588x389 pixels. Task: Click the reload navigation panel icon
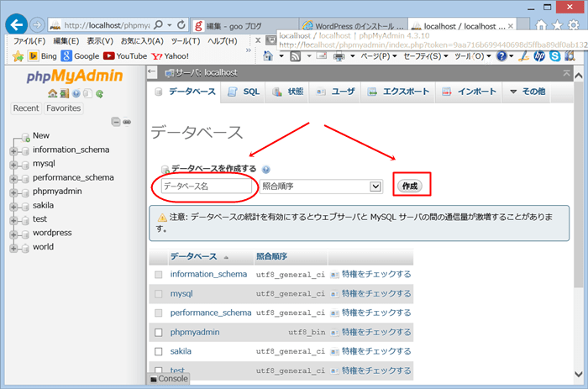tap(99, 93)
